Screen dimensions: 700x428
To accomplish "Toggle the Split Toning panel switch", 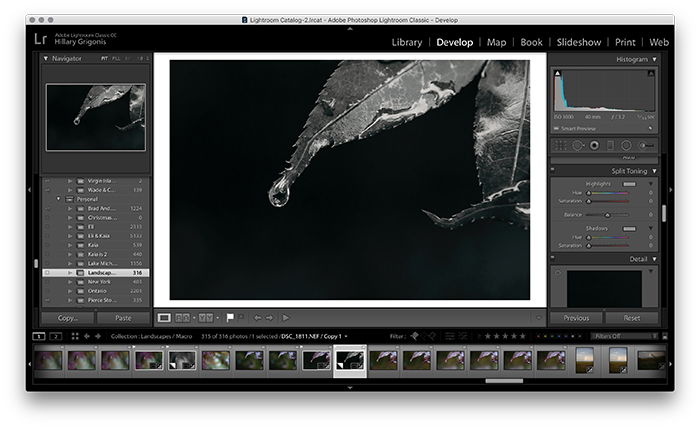I will point(553,170).
